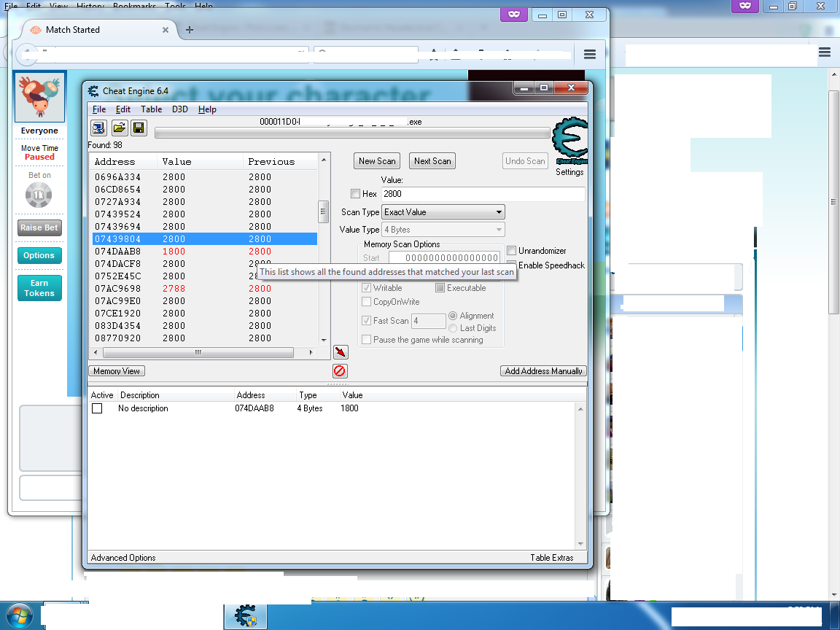The width and height of the screenshot is (840, 630).
Task: Click the floppy disk save icon
Action: click(139, 128)
